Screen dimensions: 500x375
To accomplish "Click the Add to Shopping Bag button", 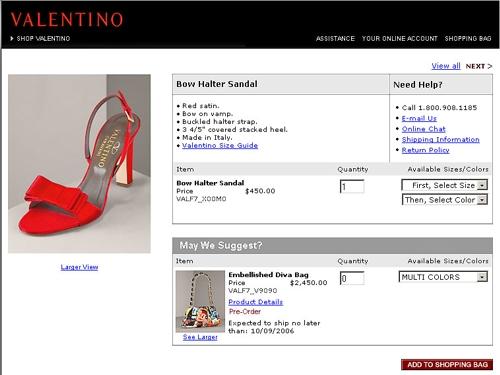I will point(447,365).
